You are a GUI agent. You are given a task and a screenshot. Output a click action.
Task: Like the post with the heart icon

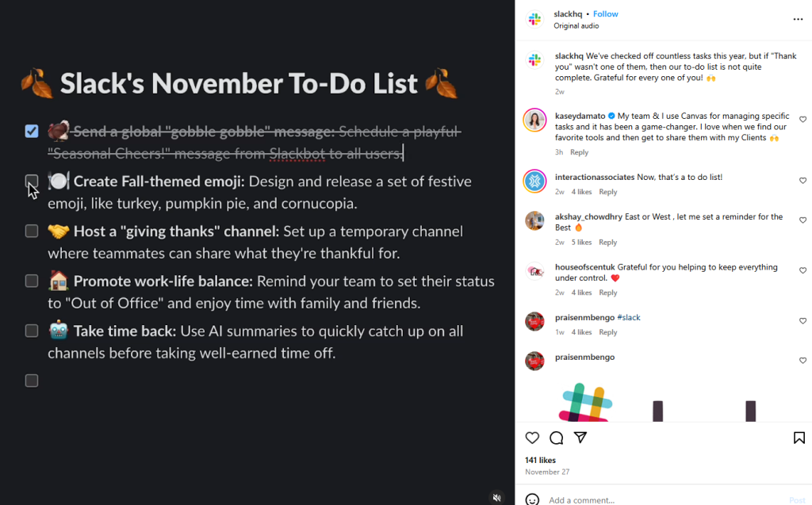point(532,438)
